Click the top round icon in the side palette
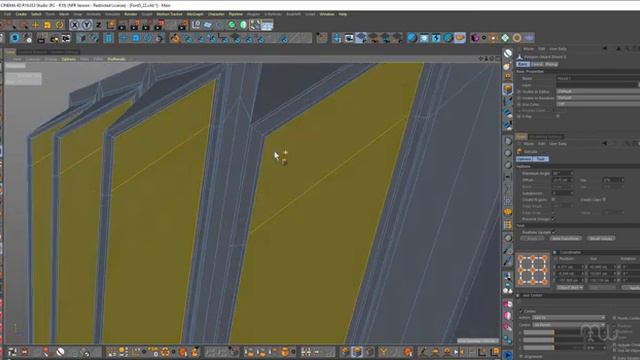The height and width of the screenshot is (360, 640). (x=508, y=53)
